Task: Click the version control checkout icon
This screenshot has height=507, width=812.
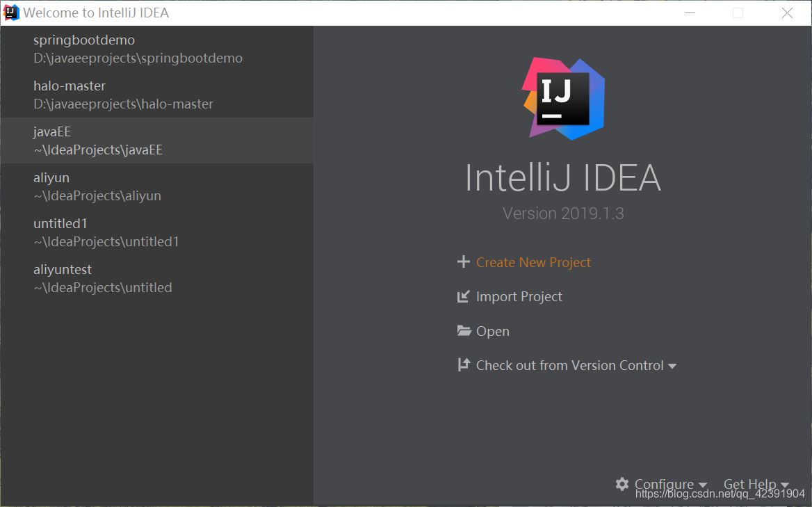Action: 464,364
